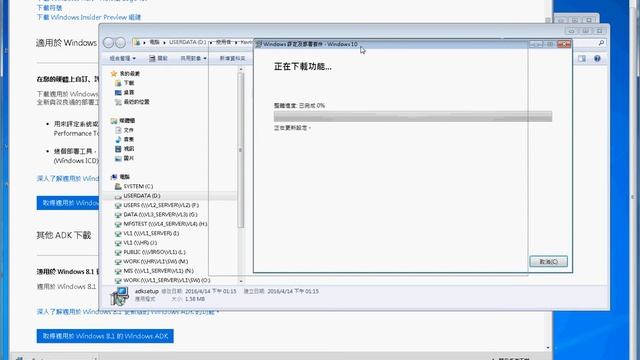Open the 共用對象 (Share with) dropdown in Explorer

193,58
